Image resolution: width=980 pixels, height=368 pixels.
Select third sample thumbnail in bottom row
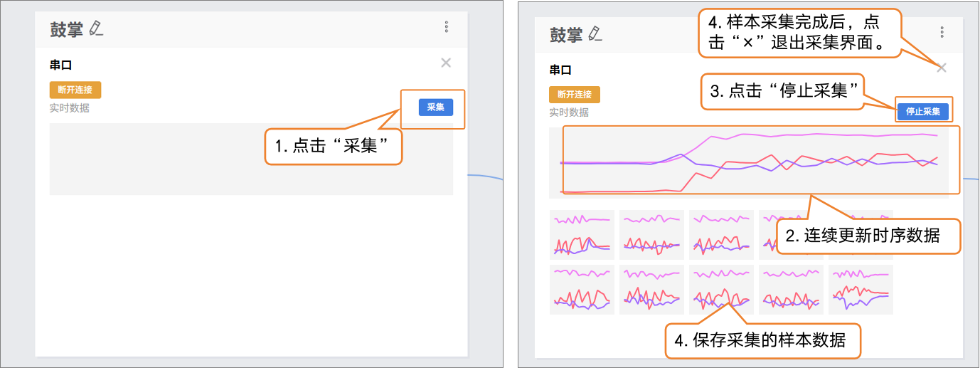click(x=721, y=290)
